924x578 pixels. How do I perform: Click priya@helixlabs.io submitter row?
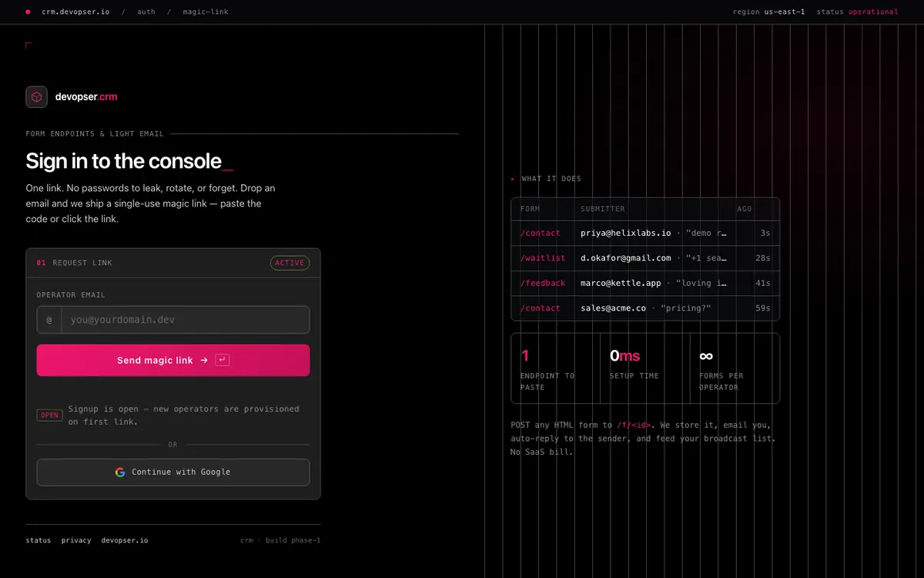(x=645, y=233)
